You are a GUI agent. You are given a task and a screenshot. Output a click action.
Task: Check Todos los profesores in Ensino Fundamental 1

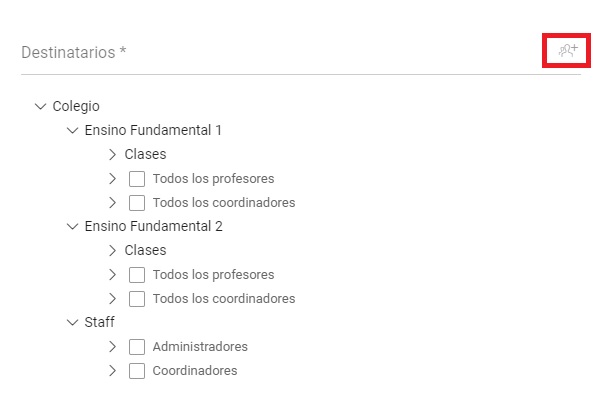point(137,179)
